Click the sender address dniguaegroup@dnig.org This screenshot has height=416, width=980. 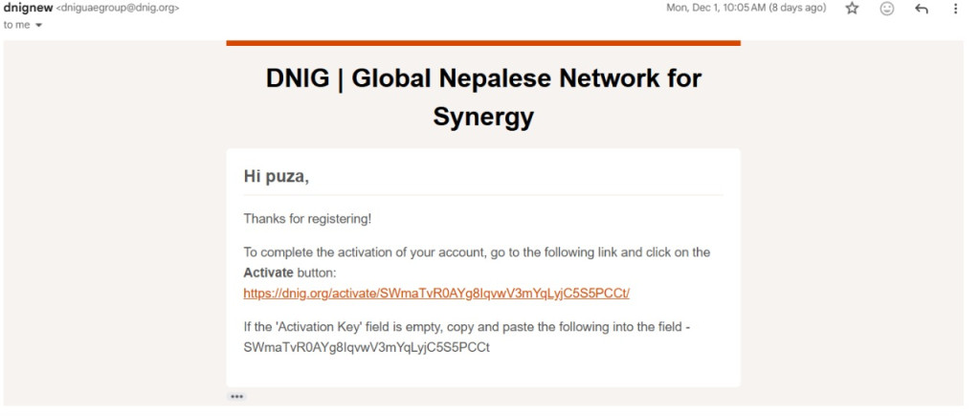click(118, 9)
